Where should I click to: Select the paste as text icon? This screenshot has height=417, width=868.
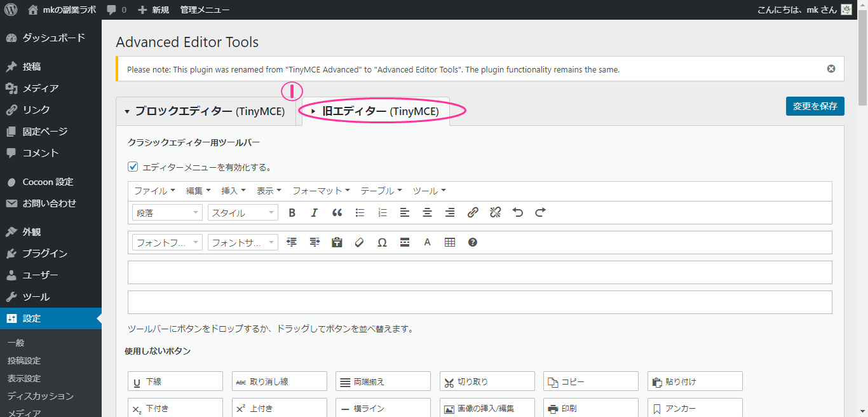pos(337,242)
